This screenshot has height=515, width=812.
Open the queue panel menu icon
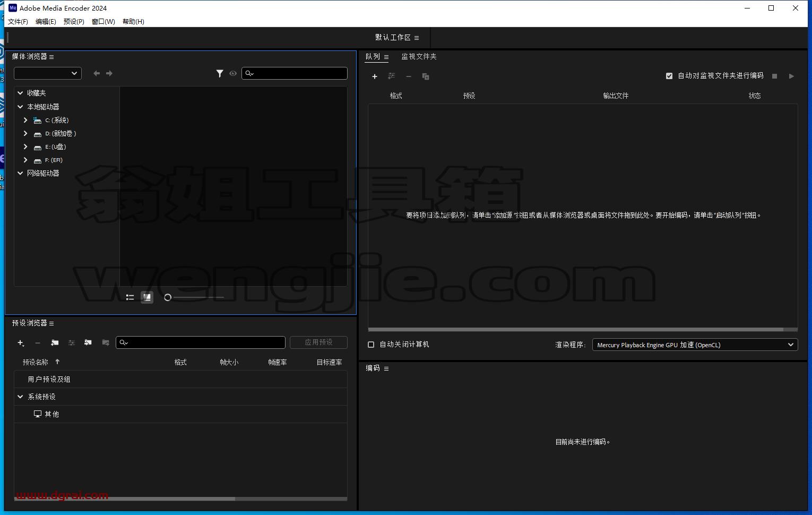386,57
